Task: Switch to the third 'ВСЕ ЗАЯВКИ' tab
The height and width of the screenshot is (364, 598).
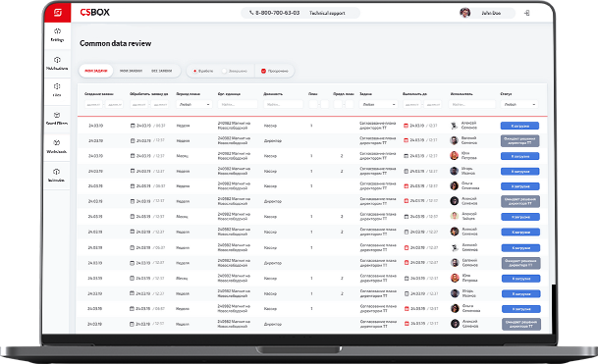Action: [x=161, y=71]
